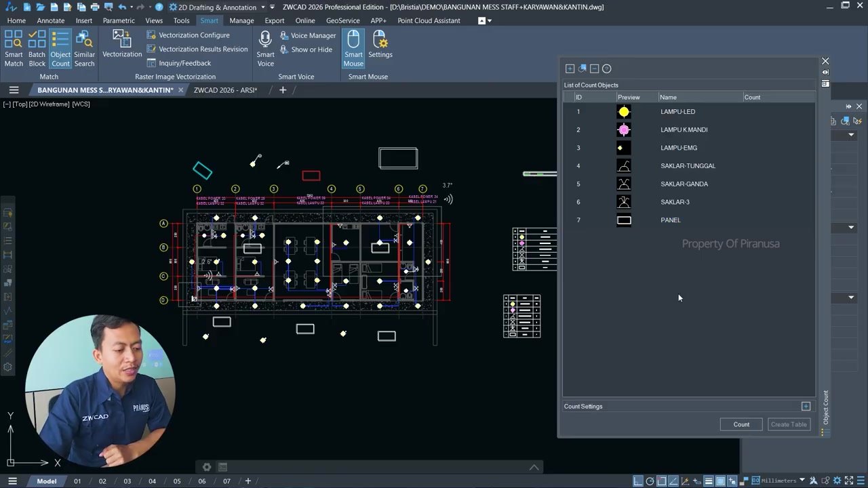Add a new count object with plus icon
Viewport: 868px width, 488px height.
click(570, 68)
